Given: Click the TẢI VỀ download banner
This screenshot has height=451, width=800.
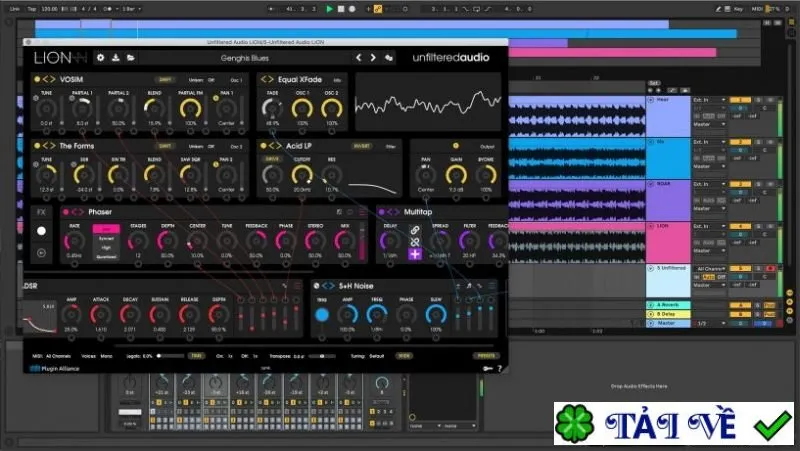Looking at the screenshot, I should (x=674, y=423).
